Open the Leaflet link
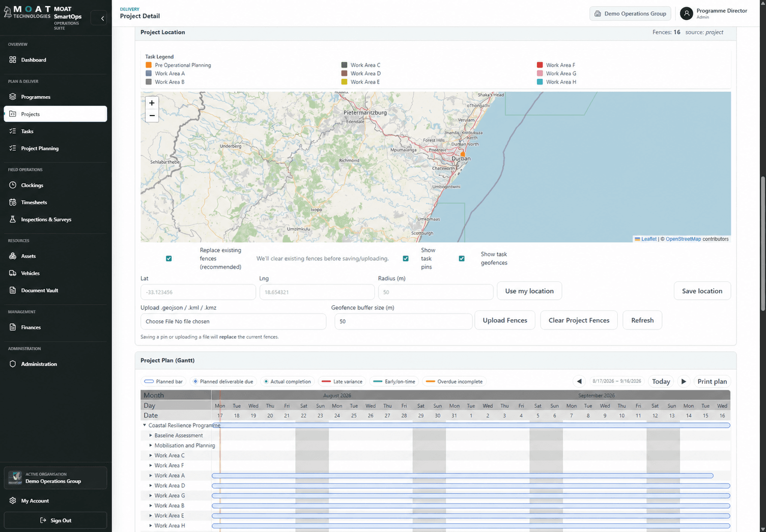This screenshot has height=532, width=766. pyautogui.click(x=648, y=239)
